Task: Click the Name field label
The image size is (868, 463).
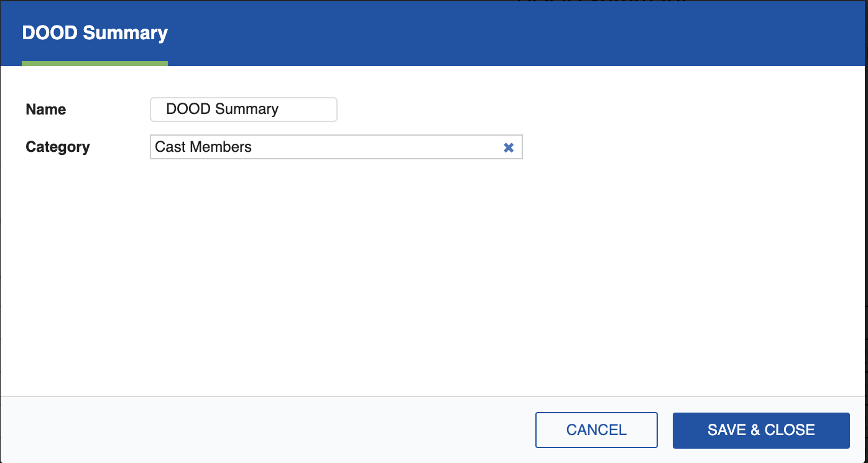Action: point(45,109)
